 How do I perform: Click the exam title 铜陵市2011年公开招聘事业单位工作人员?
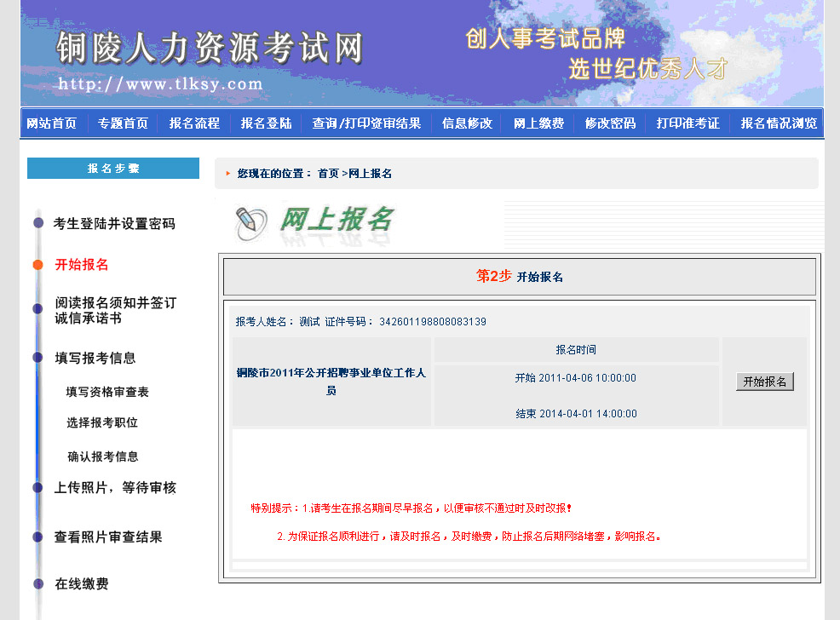click(331, 382)
